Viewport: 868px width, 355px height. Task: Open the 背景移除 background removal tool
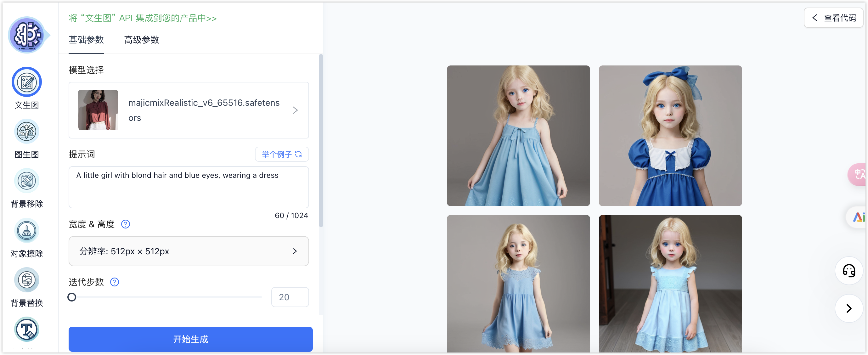(27, 181)
